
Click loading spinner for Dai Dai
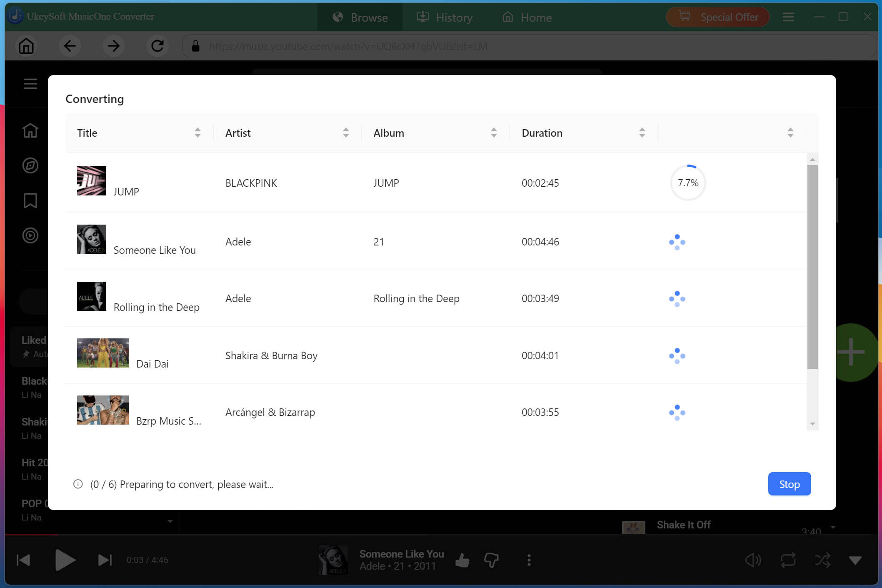click(677, 356)
